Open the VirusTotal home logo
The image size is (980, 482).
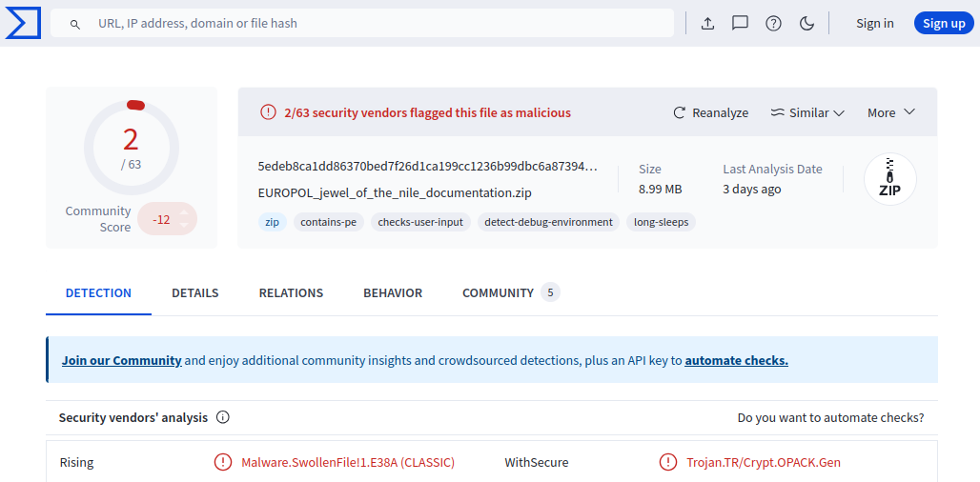pos(23,23)
